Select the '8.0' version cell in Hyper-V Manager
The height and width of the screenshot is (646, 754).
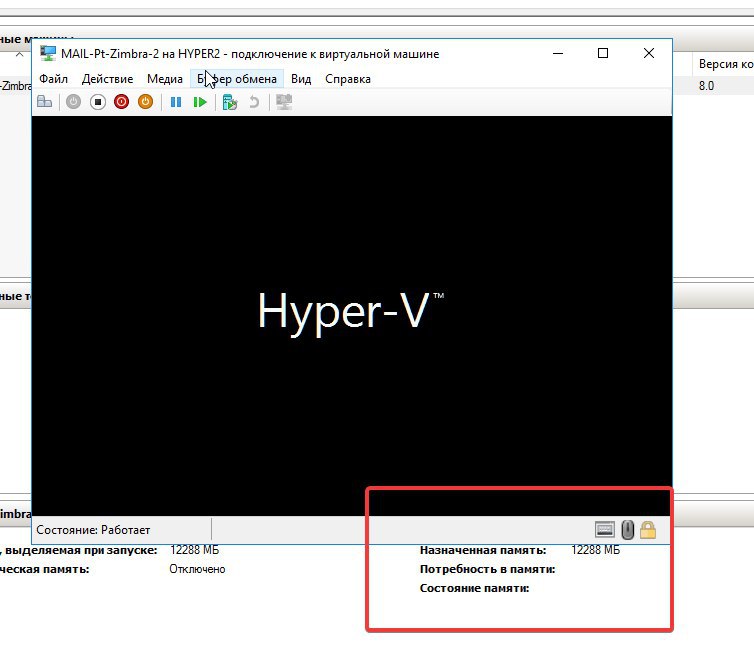coord(706,86)
